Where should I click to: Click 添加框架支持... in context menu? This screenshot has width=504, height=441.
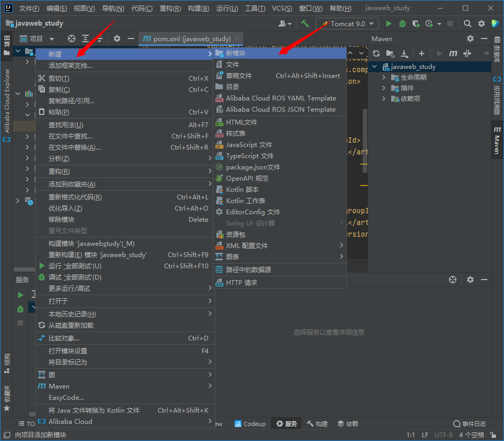125,66
